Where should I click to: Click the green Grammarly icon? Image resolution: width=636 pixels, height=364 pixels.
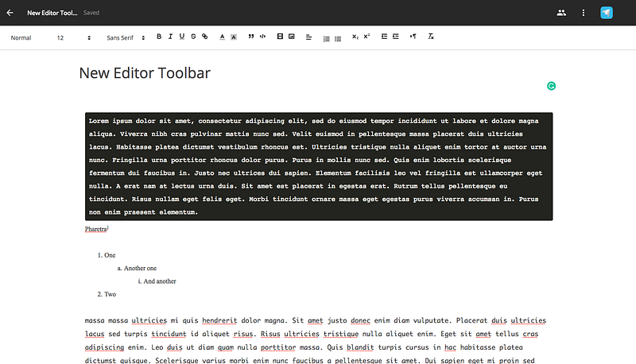tap(551, 86)
